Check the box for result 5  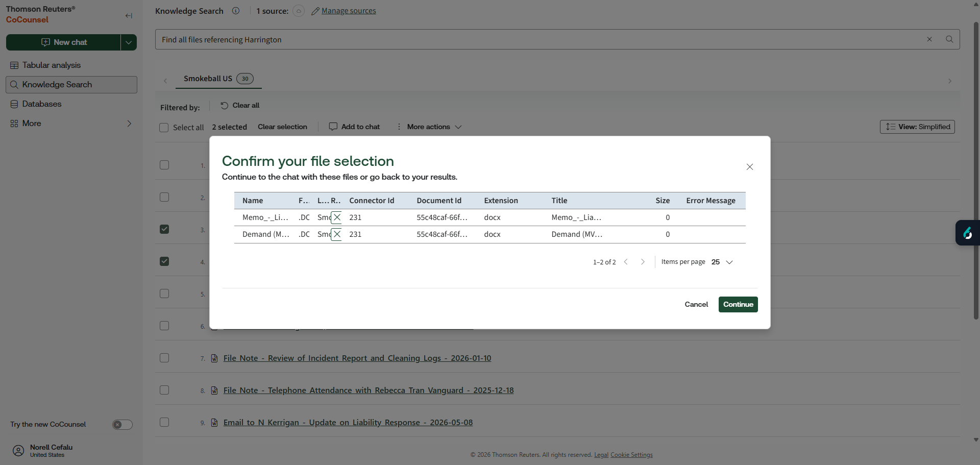pos(164,293)
